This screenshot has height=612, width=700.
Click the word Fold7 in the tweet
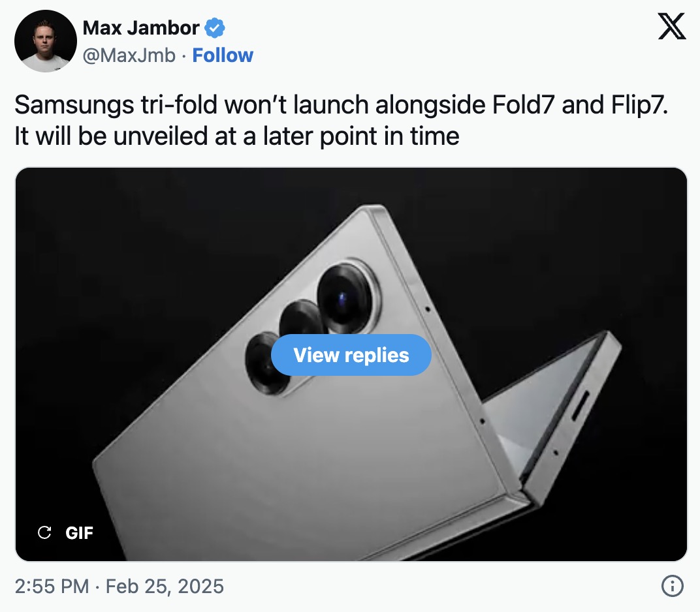[x=522, y=105]
